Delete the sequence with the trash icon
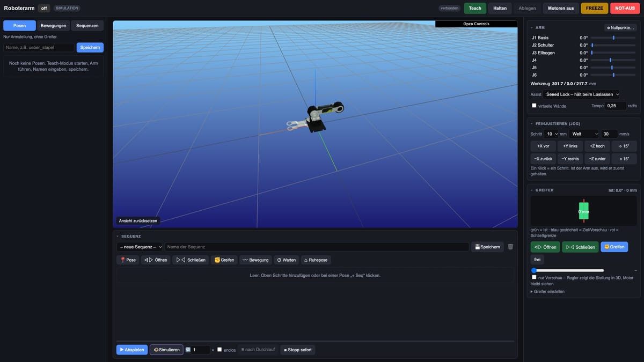The width and height of the screenshot is (644, 362). [x=510, y=247]
